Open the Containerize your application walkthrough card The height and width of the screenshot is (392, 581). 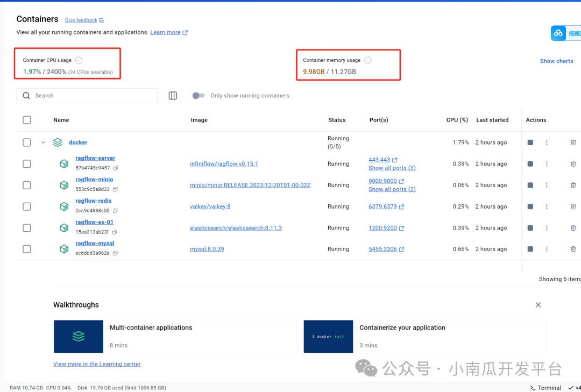424,337
